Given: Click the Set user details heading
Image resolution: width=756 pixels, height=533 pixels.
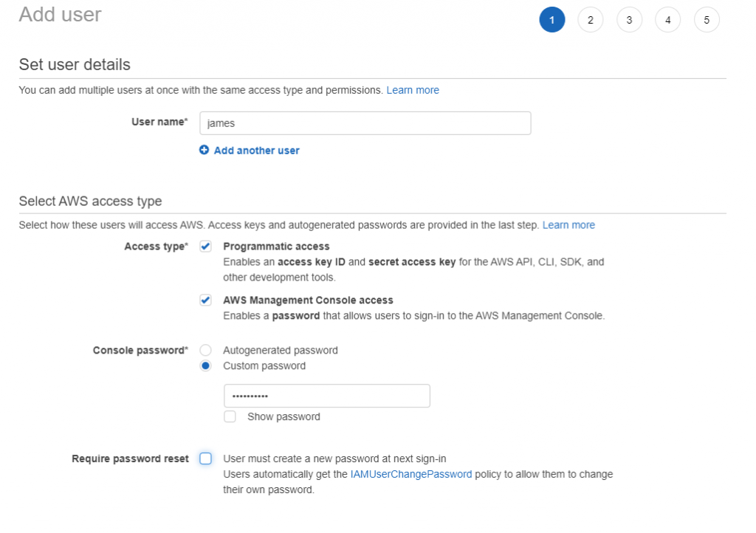Looking at the screenshot, I should point(75,64).
